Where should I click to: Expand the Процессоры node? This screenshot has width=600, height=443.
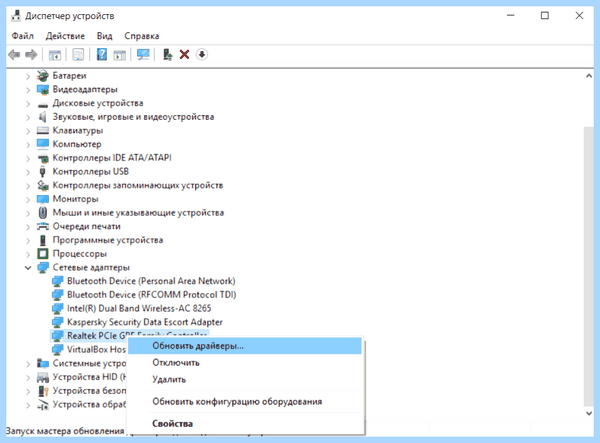coord(28,254)
